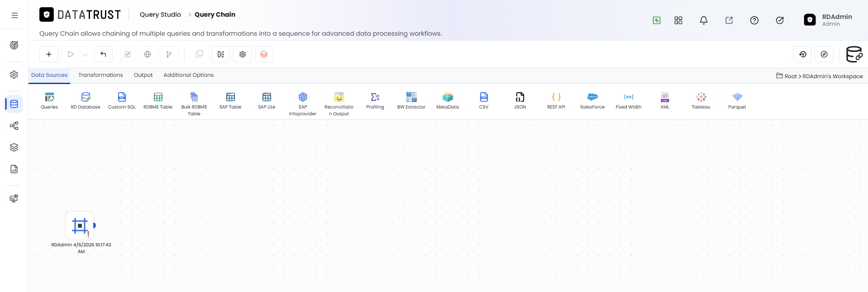868x292 pixels.
Task: Click the split panel layout icon
Action: point(221,54)
